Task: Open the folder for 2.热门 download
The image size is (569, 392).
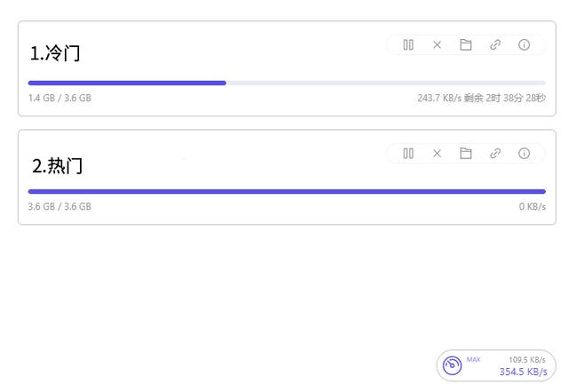Action: [x=466, y=153]
